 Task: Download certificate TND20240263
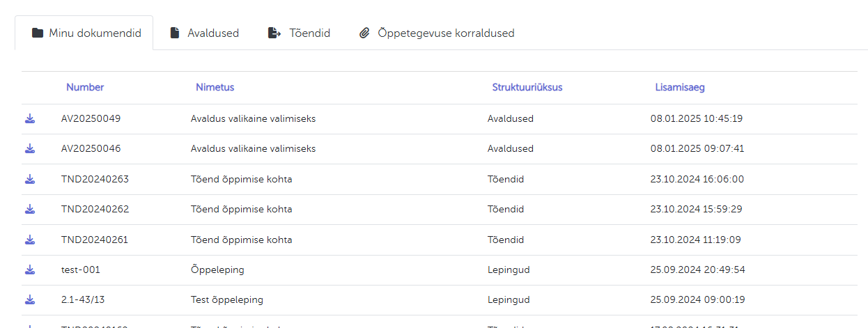coord(30,179)
